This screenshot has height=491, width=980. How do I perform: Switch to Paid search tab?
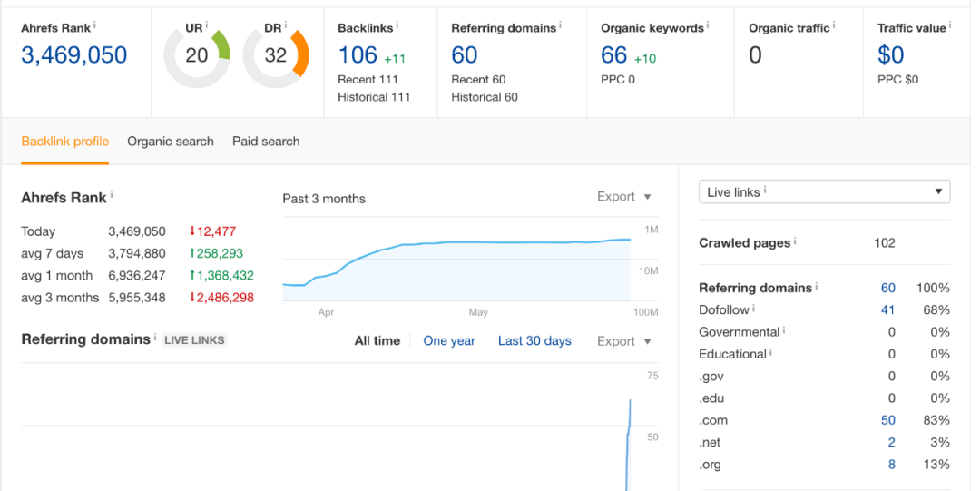pos(266,142)
